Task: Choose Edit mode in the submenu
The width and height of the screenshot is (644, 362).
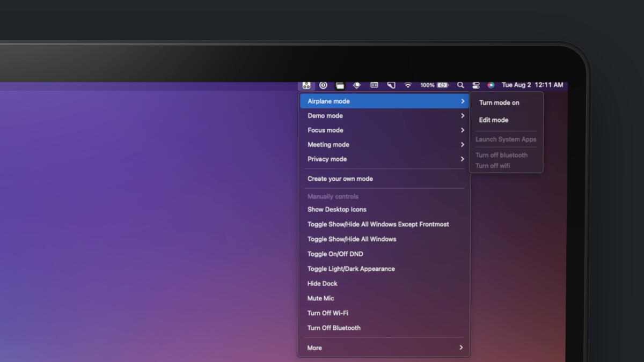Action: point(493,120)
